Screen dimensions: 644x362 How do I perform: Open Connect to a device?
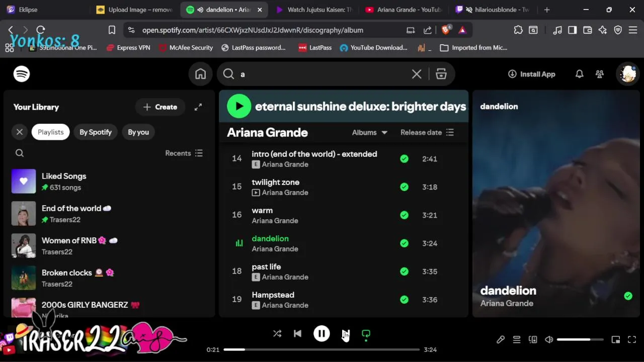click(x=533, y=339)
